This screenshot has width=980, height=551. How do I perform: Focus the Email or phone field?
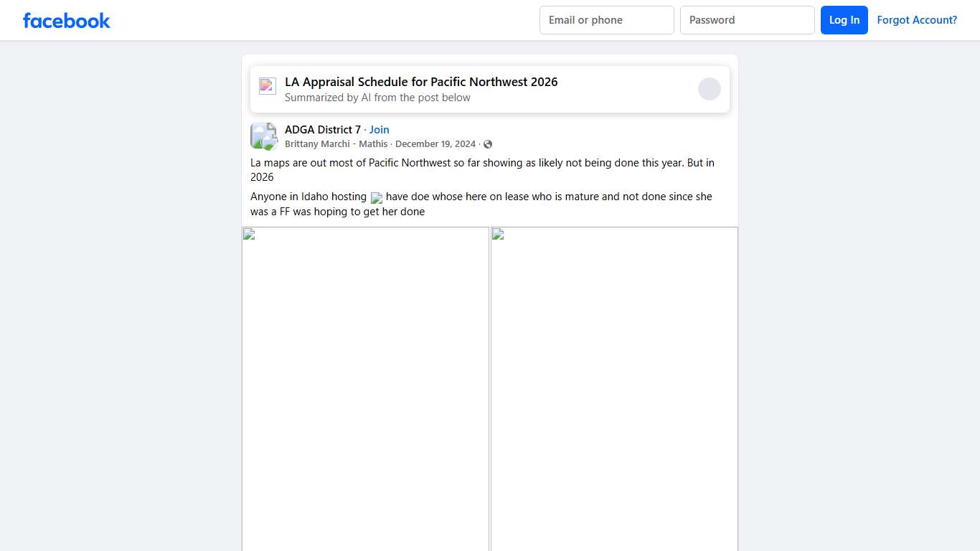tap(606, 20)
